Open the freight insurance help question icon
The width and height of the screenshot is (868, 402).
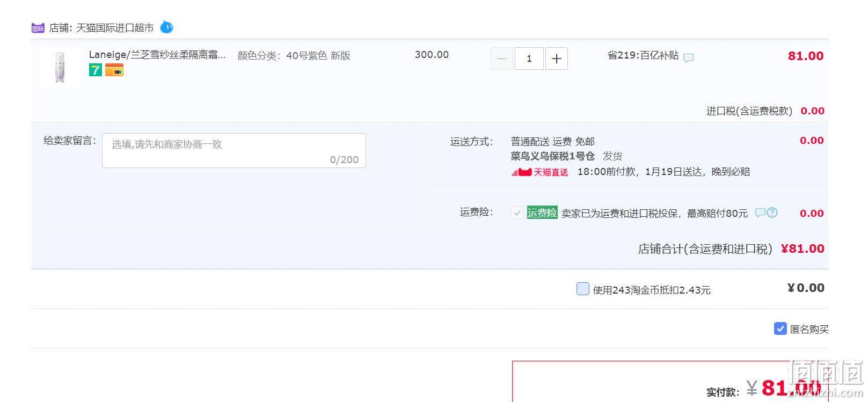[x=772, y=213]
